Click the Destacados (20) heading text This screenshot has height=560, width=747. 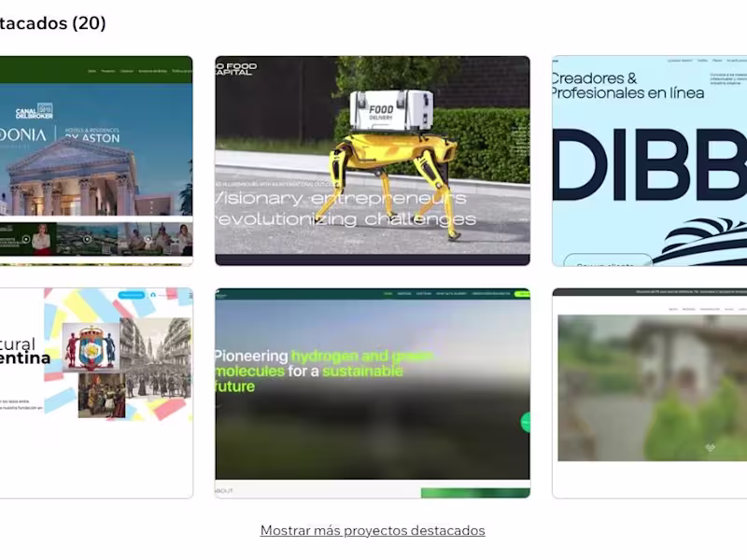52,22
